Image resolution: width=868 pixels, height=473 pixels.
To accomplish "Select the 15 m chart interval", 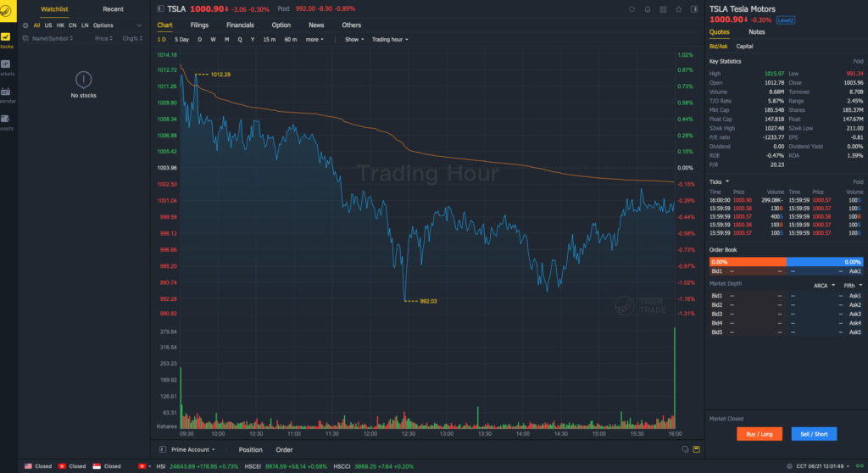I will pos(269,40).
